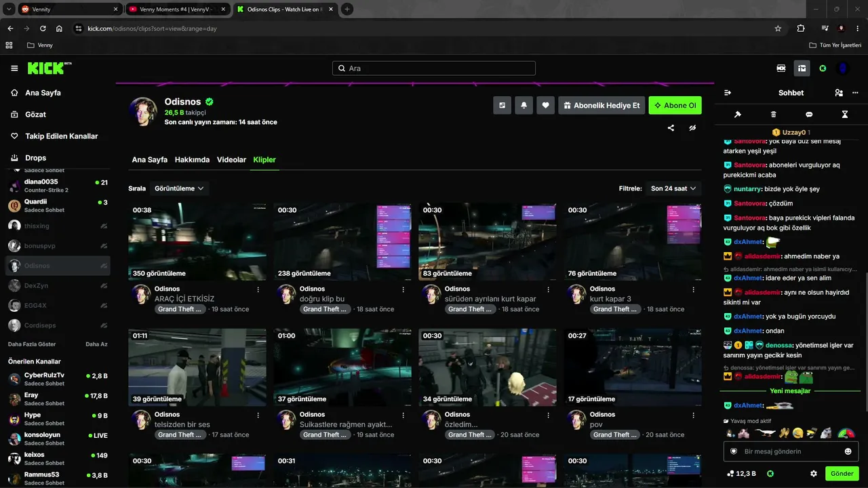
Task: Click the crying-laugh quick emote
Action: 798,433
